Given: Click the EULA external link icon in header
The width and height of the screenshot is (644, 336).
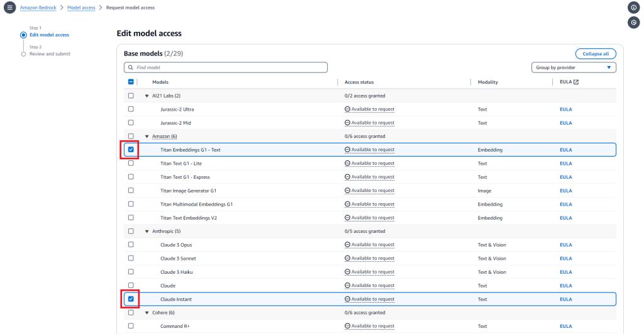Looking at the screenshot, I should click(x=576, y=82).
